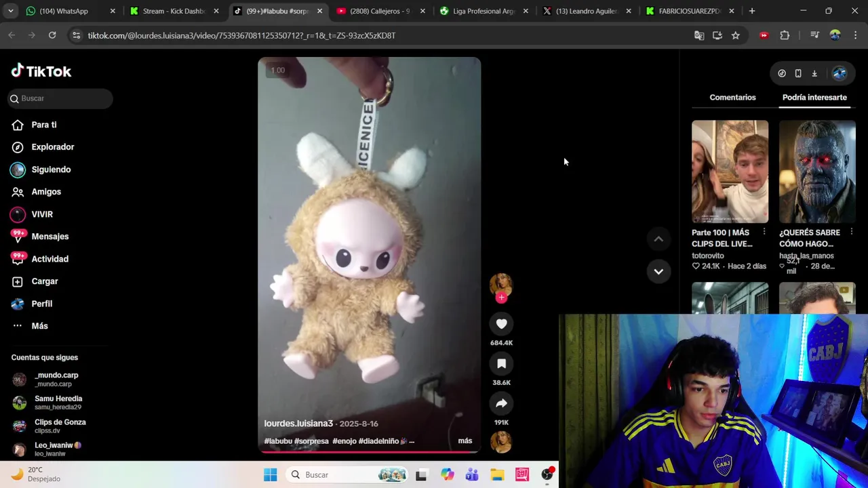Seek on the video progress bar
The image size is (868, 488).
369,452
